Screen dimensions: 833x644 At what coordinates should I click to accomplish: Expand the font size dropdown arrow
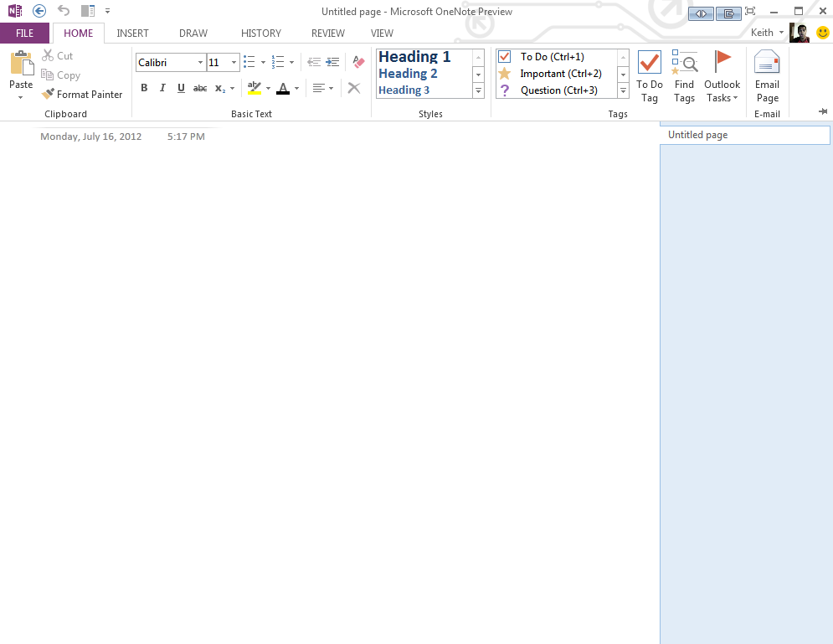(x=234, y=63)
